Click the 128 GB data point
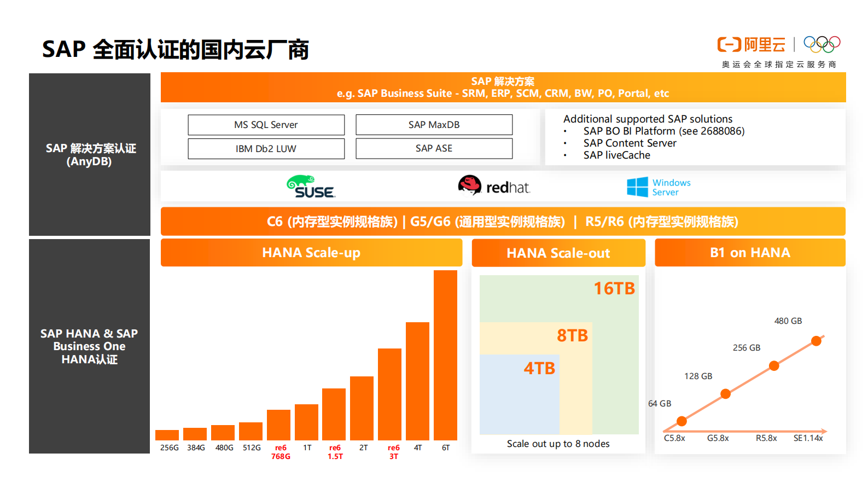Viewport: 868px width, 488px height. (726, 394)
